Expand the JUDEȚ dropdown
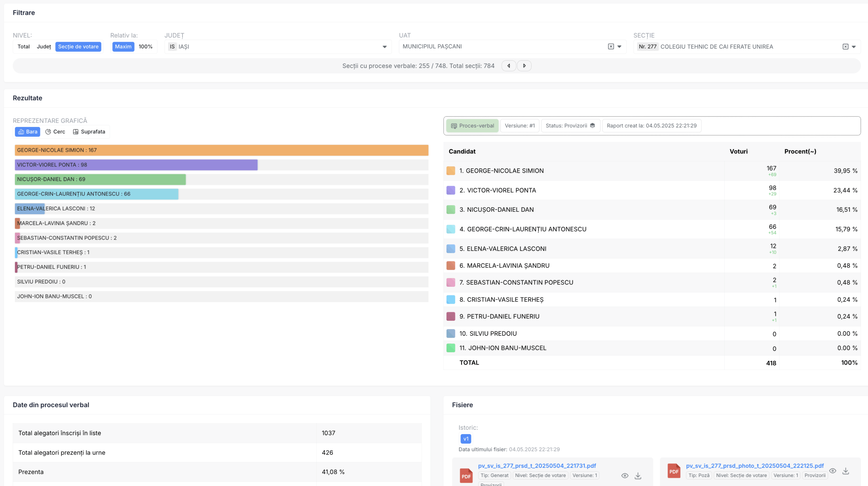The height and width of the screenshot is (486, 868). coord(384,47)
